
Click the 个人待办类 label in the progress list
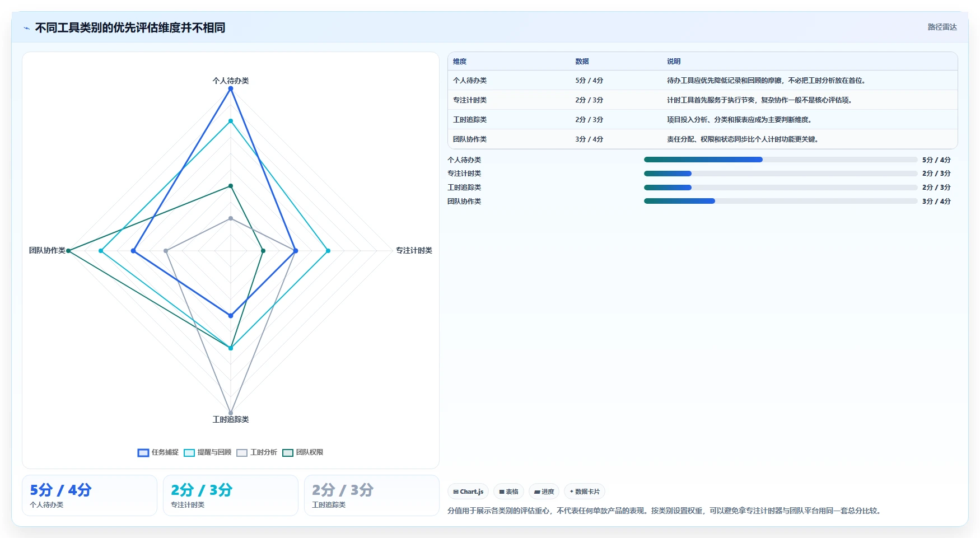point(464,160)
